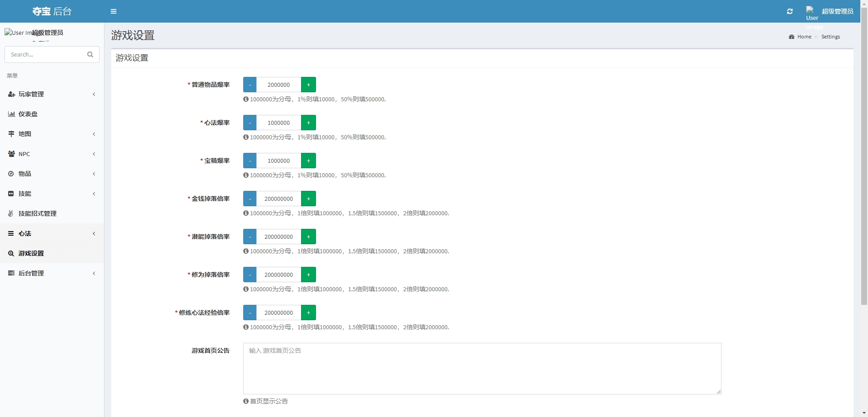The width and height of the screenshot is (868, 417).
Task: Click the 玩家管理 user-plus icon
Action: click(11, 94)
